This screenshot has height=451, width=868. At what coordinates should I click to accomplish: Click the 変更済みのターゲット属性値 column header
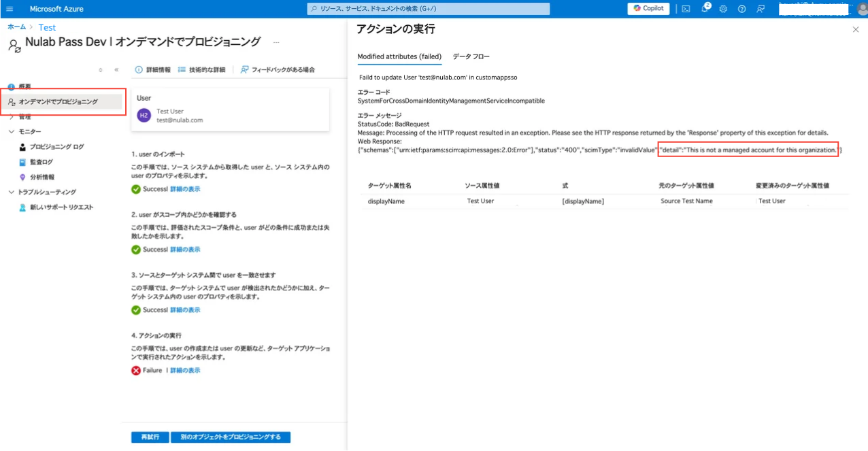(792, 186)
